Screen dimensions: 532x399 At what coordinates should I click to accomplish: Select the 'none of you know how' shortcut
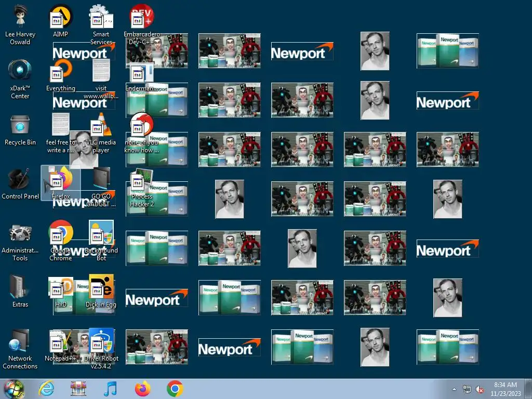coord(141,133)
